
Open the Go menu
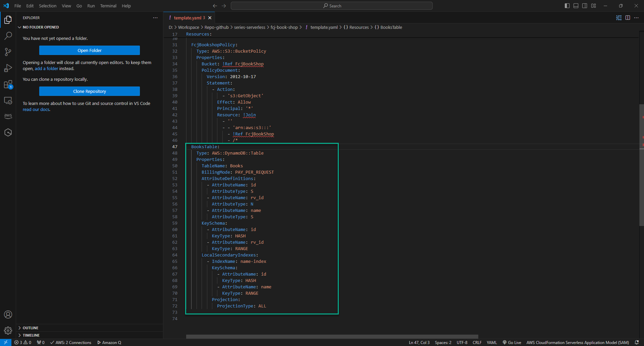click(x=79, y=6)
